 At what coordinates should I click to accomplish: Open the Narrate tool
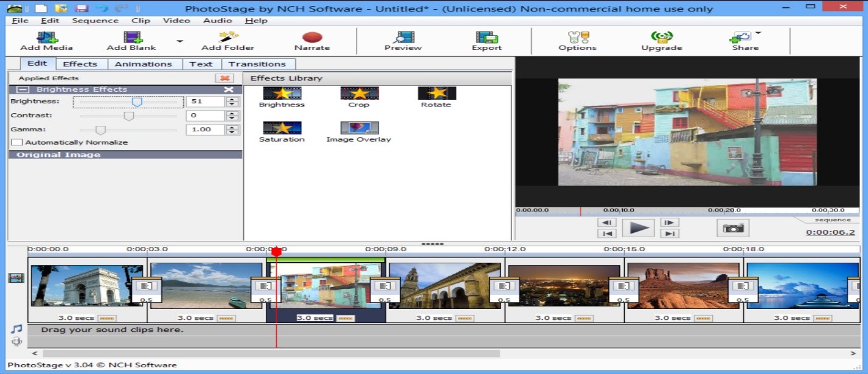(x=312, y=40)
